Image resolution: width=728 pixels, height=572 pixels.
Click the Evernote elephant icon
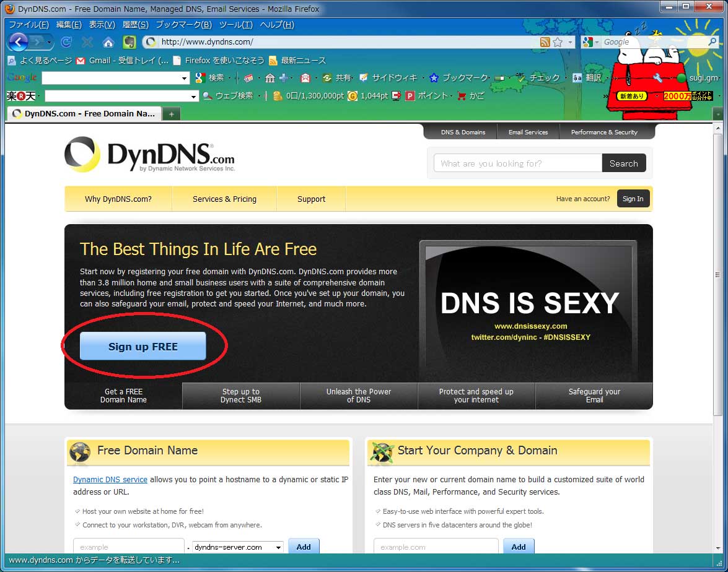click(x=129, y=42)
